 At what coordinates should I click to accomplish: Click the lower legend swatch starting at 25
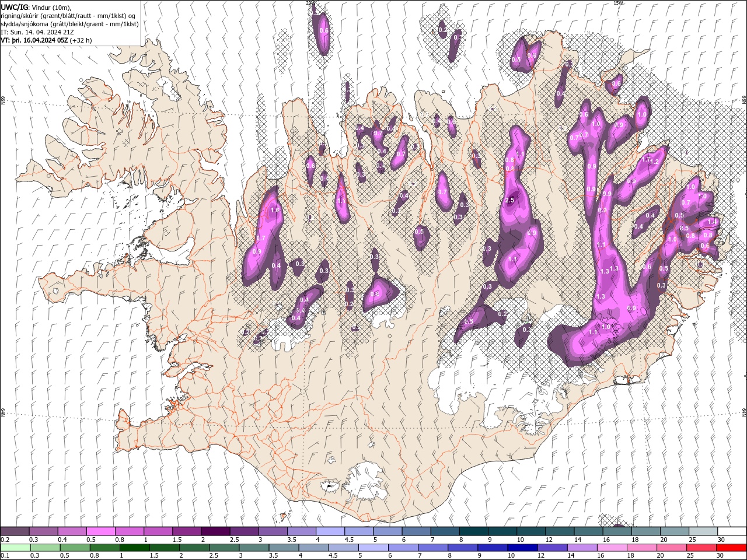point(701,548)
